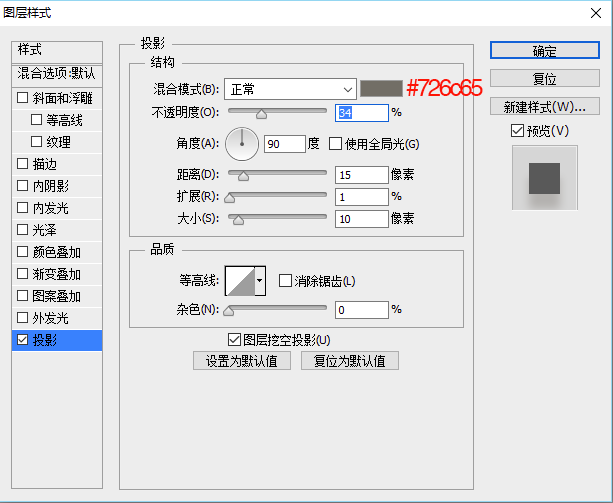The image size is (613, 503).
Task: Click 新建样式(W)... button
Action: click(544, 107)
